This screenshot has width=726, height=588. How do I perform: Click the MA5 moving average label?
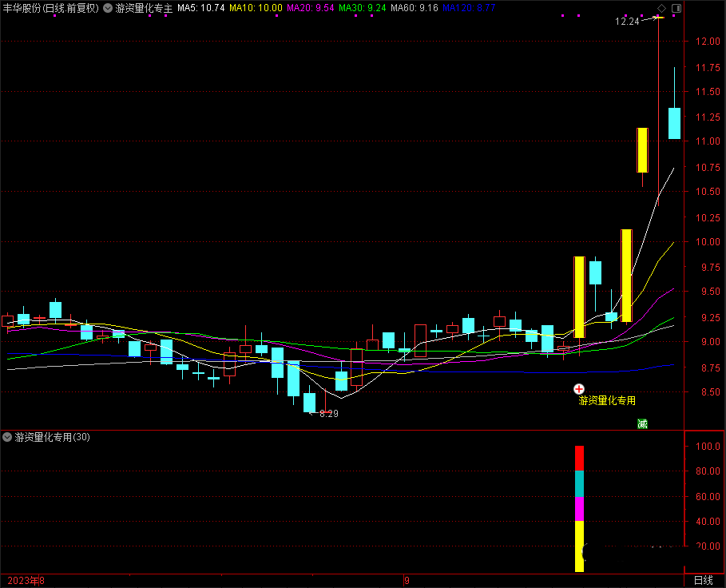tap(200, 8)
